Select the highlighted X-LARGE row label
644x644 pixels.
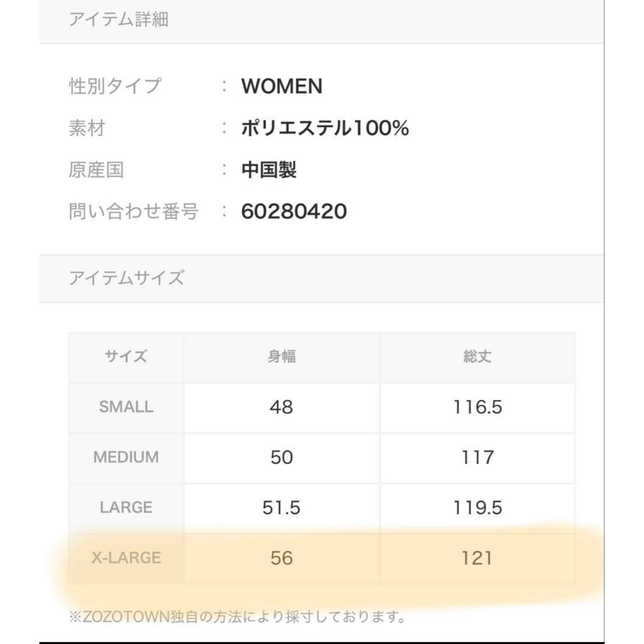[126, 558]
